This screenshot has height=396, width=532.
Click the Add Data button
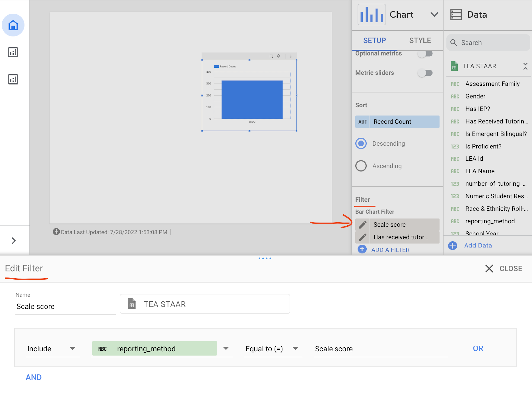(478, 245)
